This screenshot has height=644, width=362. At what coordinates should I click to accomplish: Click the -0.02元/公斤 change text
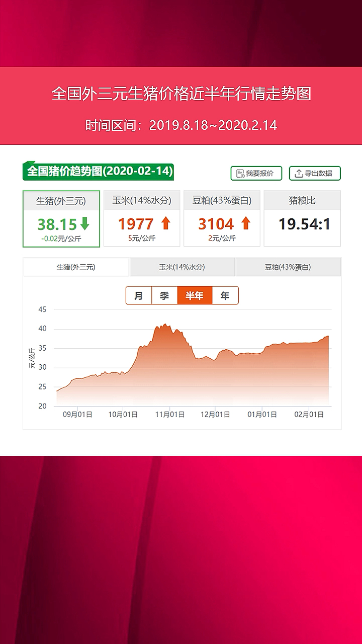pyautogui.click(x=61, y=238)
